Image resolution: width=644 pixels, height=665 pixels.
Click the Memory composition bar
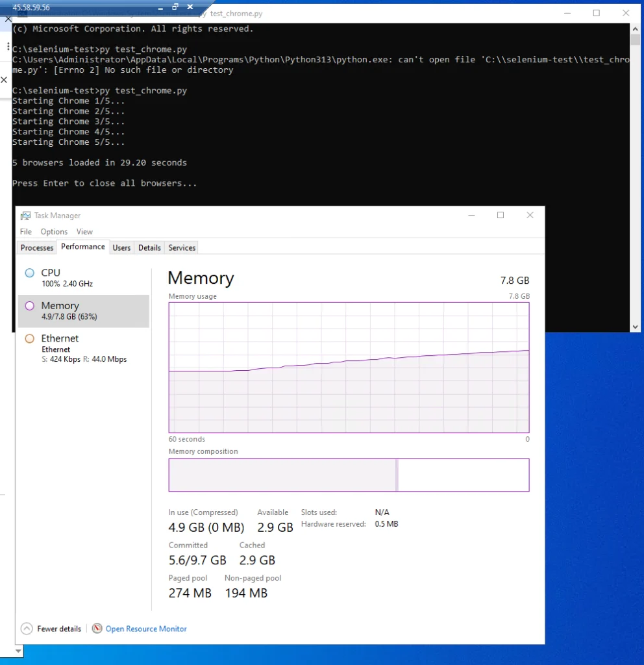click(349, 475)
